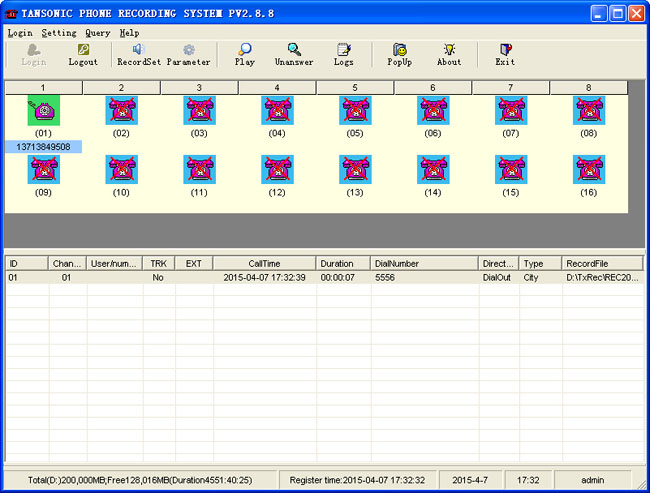Select channel 12 phone icon
Viewport: 650px width, 493px height.
click(277, 169)
